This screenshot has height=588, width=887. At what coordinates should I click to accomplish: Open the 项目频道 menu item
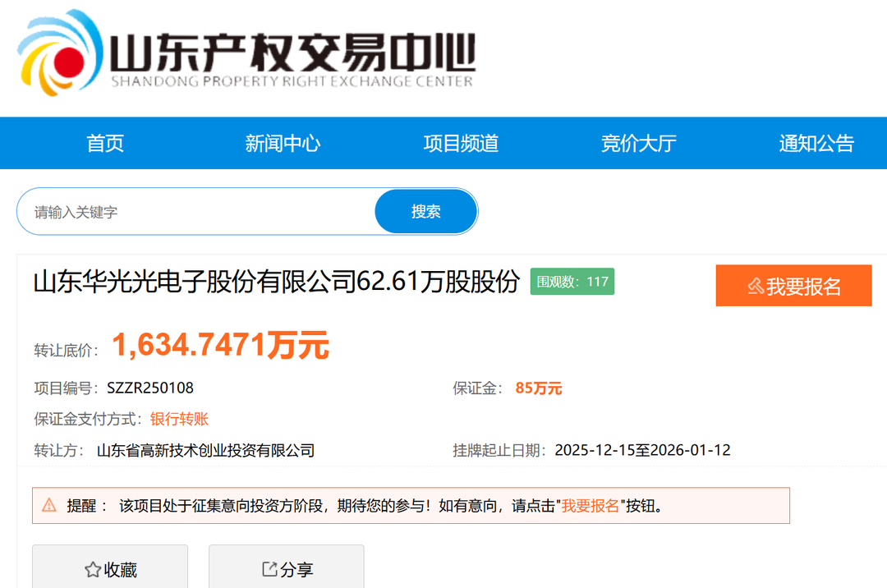click(461, 144)
